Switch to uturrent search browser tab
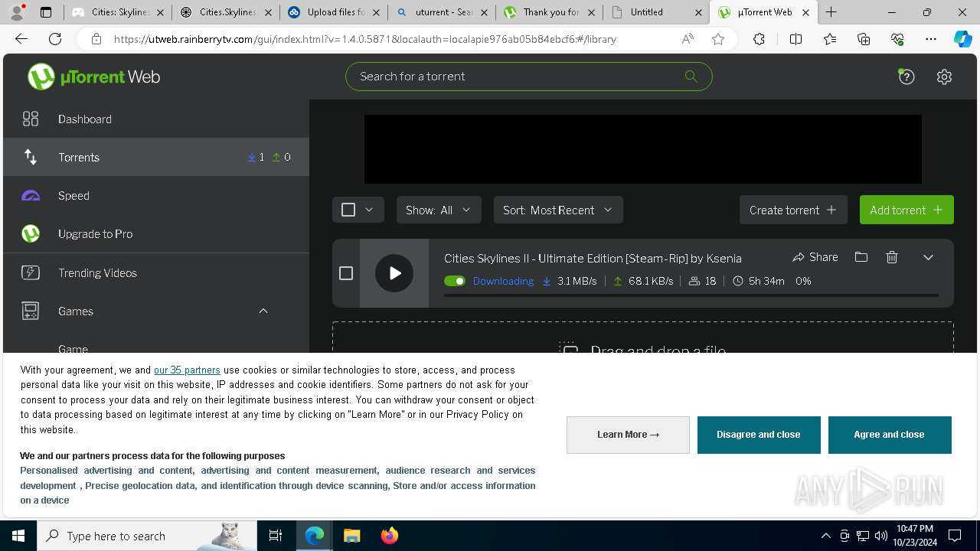Image resolution: width=980 pixels, height=551 pixels. 442,12
